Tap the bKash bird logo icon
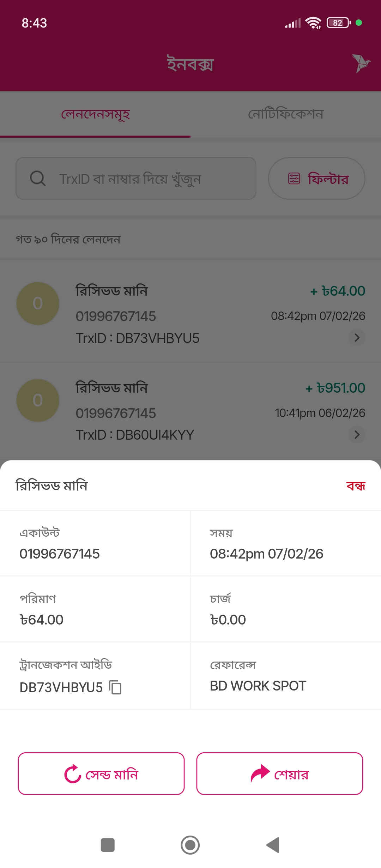 tap(361, 64)
